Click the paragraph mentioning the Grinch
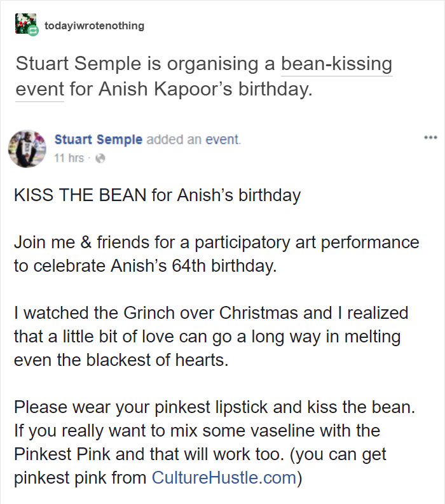This screenshot has height=504, width=445. 211,313
